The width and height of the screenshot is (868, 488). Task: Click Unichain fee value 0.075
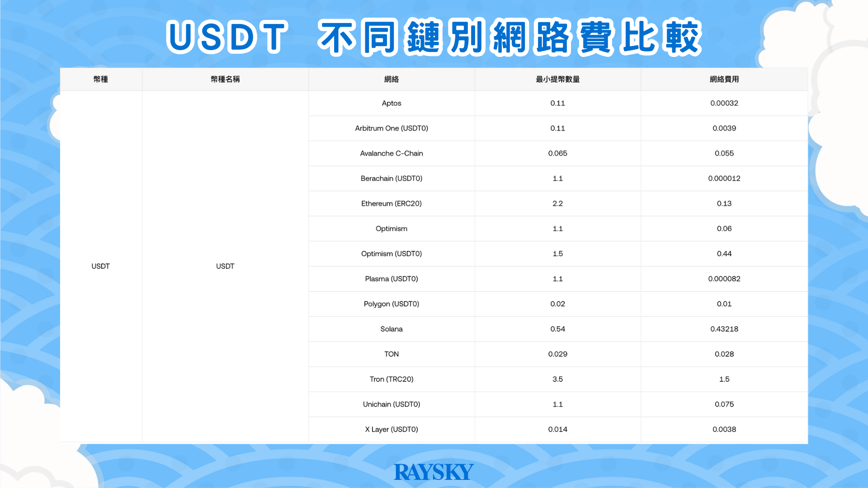click(x=724, y=404)
